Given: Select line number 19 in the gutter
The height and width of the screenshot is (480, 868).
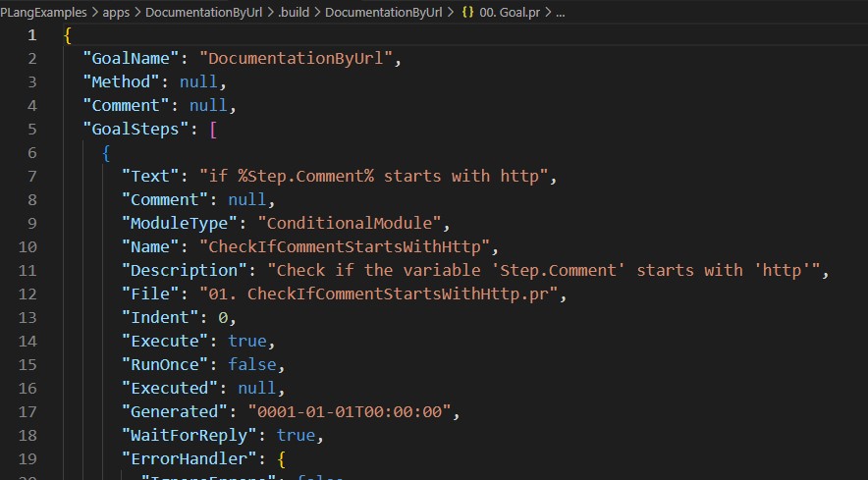Looking at the screenshot, I should (x=27, y=457).
